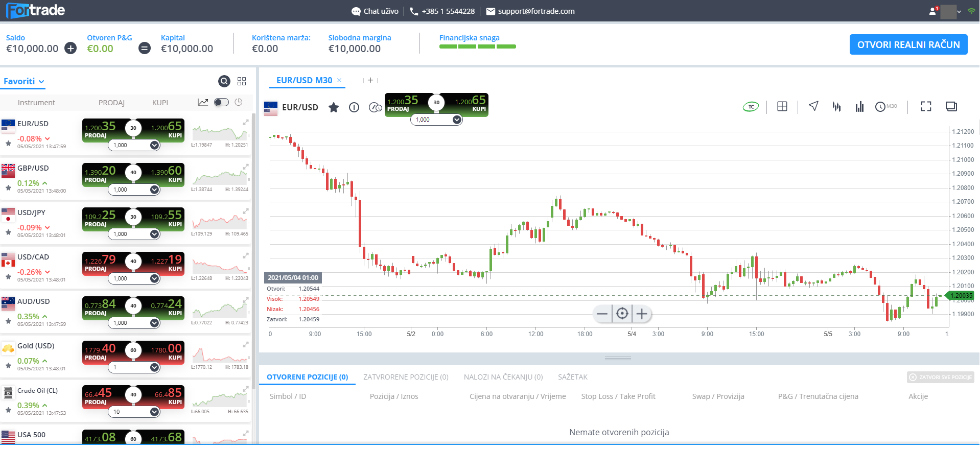Open EUR/USD instrument info icon
Viewport: 980px width, 449px height.
point(354,107)
